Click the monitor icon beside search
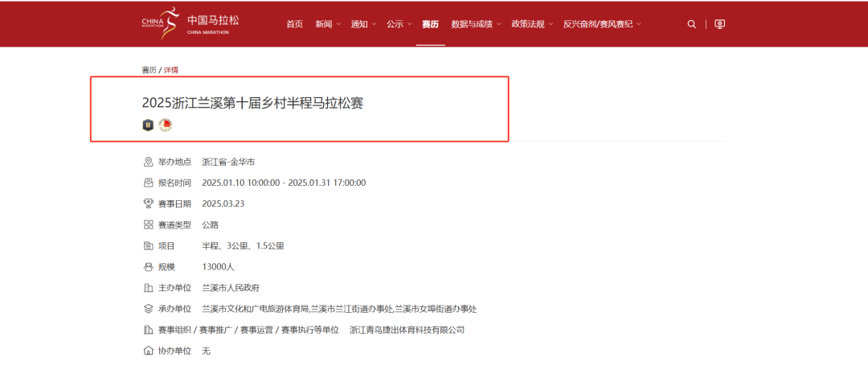This screenshot has width=868, height=382. [x=719, y=24]
